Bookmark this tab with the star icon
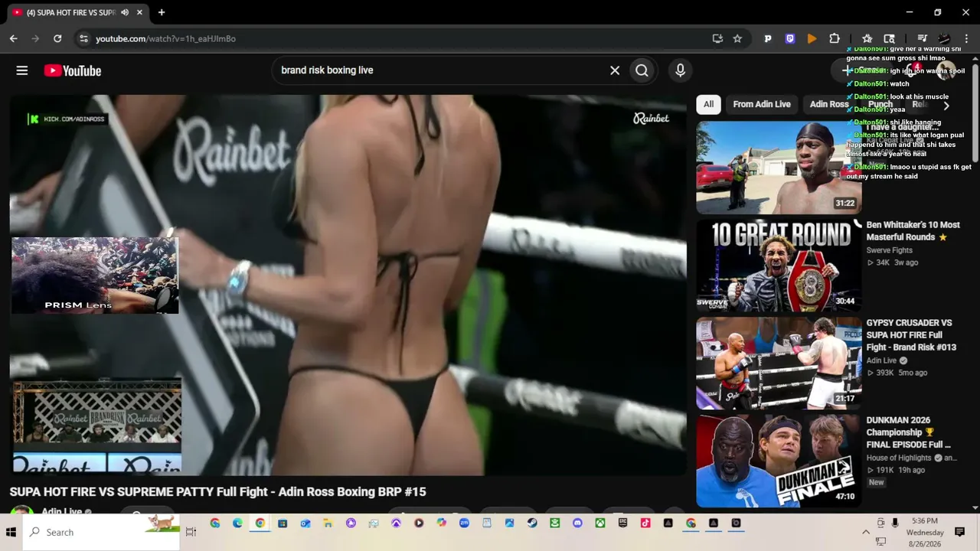 pos(737,38)
